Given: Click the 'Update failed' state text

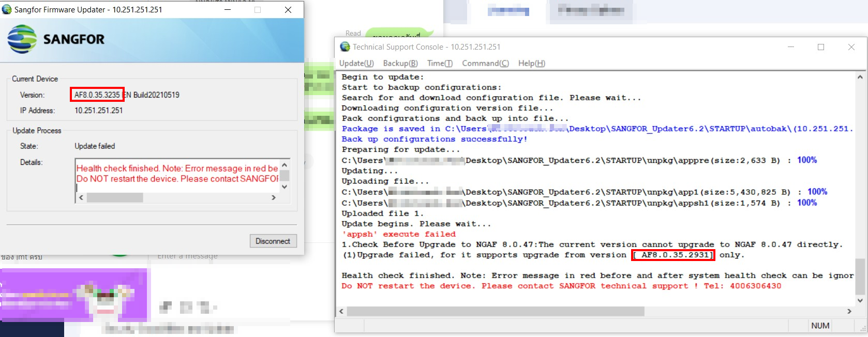Looking at the screenshot, I should (x=95, y=146).
